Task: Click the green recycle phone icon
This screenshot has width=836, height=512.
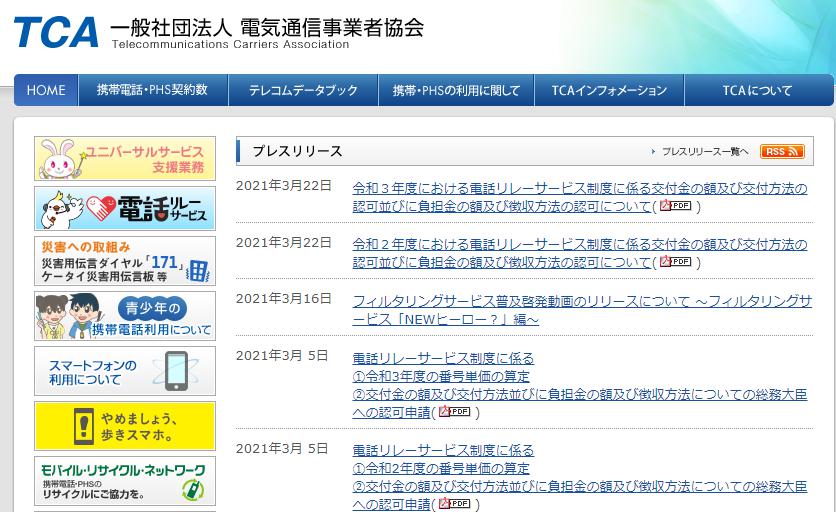Action: click(193, 489)
